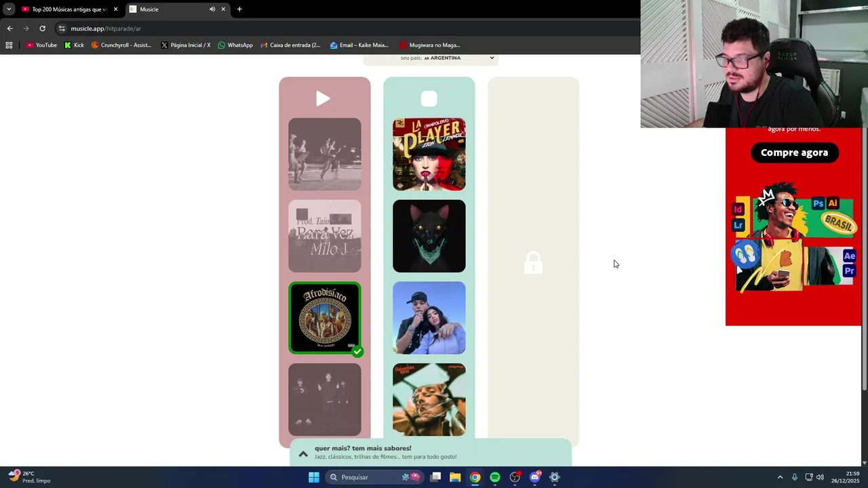Click the locked third column padlock
This screenshot has width=868, height=488.
(533, 263)
